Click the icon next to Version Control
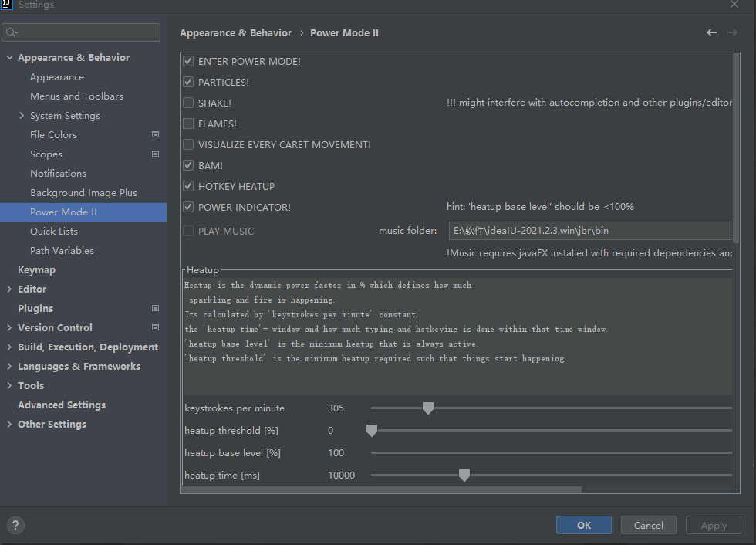 tap(155, 327)
